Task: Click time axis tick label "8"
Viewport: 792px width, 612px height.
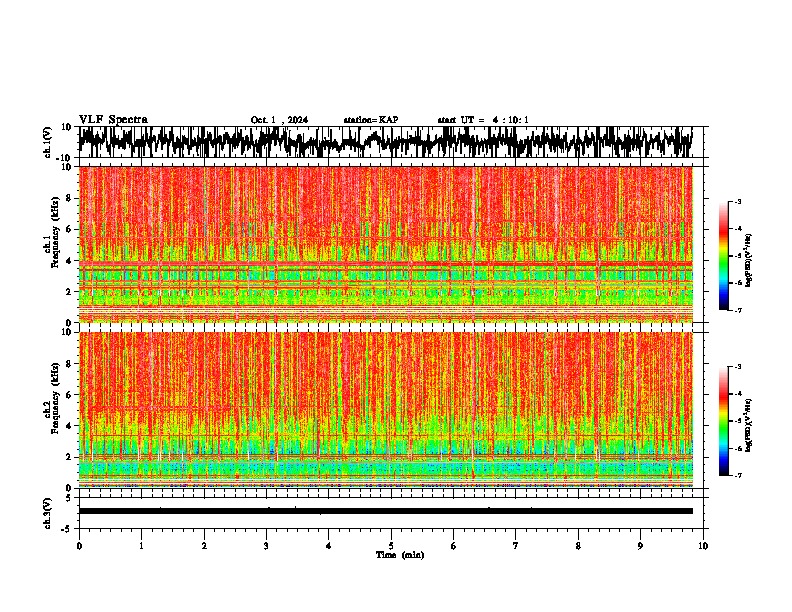Action: click(x=578, y=546)
